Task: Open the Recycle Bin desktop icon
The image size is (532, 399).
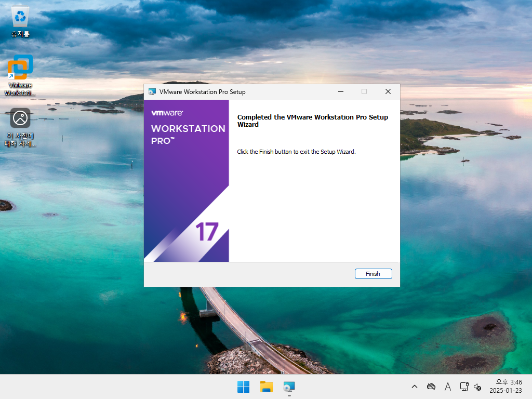Action: (x=20, y=22)
